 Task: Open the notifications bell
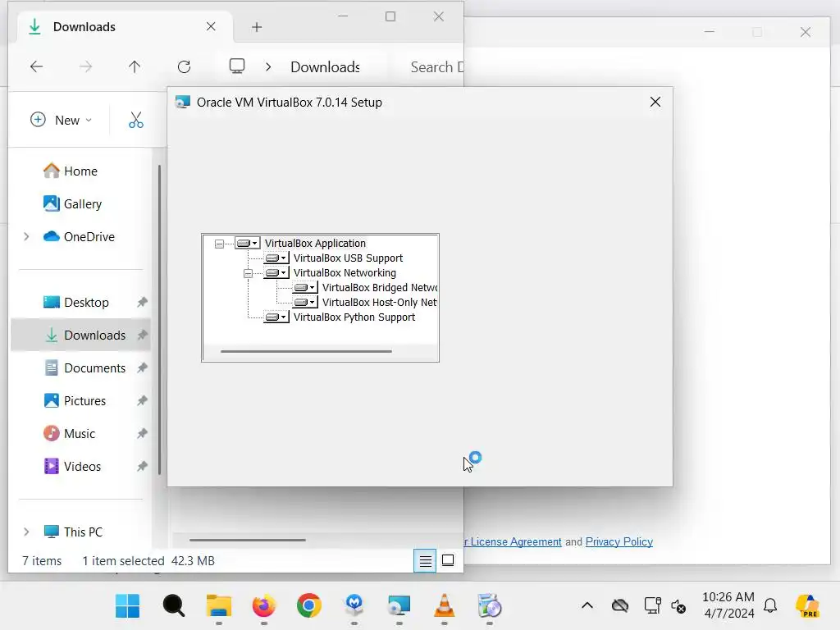pos(770,605)
